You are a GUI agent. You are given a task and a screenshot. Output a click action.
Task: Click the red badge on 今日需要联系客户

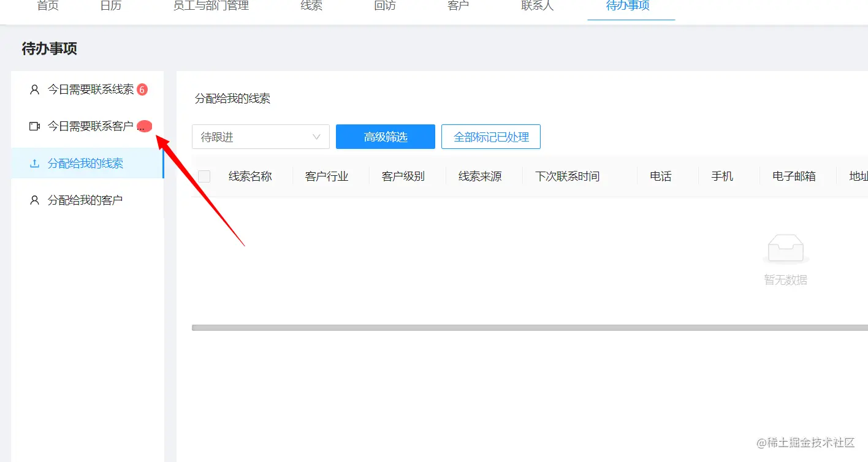point(144,126)
